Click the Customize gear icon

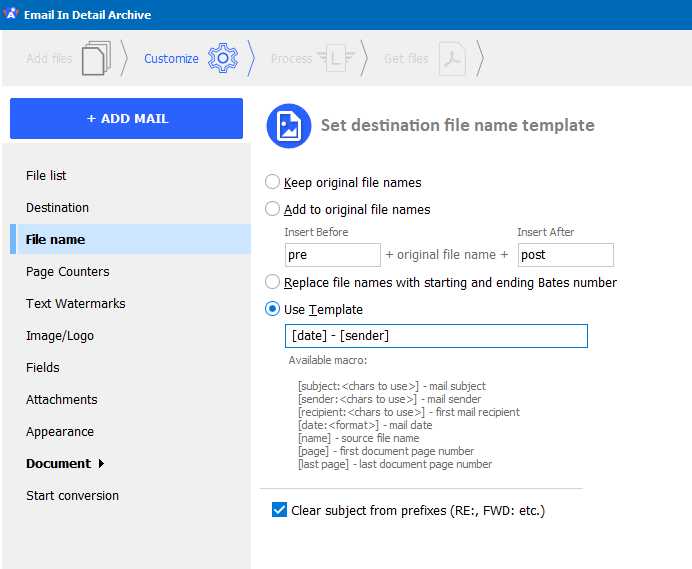223,58
